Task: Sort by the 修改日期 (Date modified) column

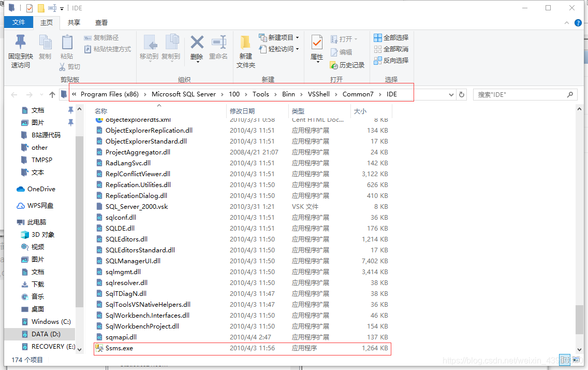Action: [242, 111]
